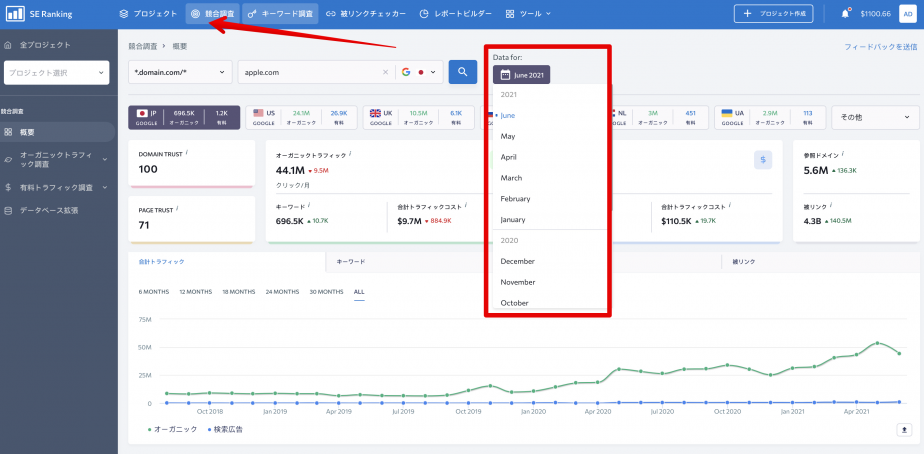Click the dollar currency icon button
924x454 pixels.
point(763,160)
